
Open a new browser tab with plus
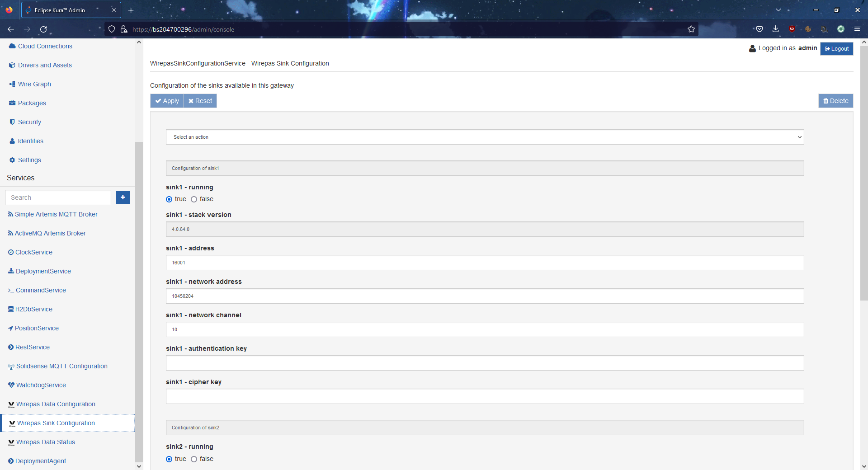(x=131, y=10)
